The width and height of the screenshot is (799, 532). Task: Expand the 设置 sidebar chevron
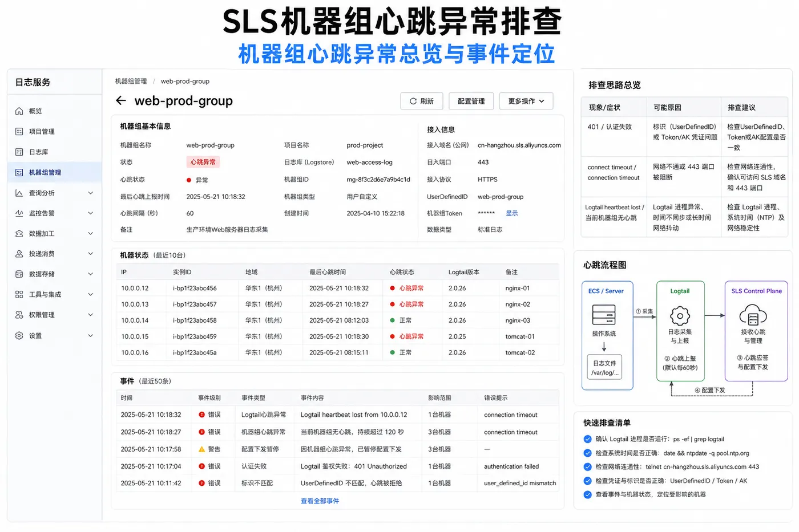tap(91, 336)
